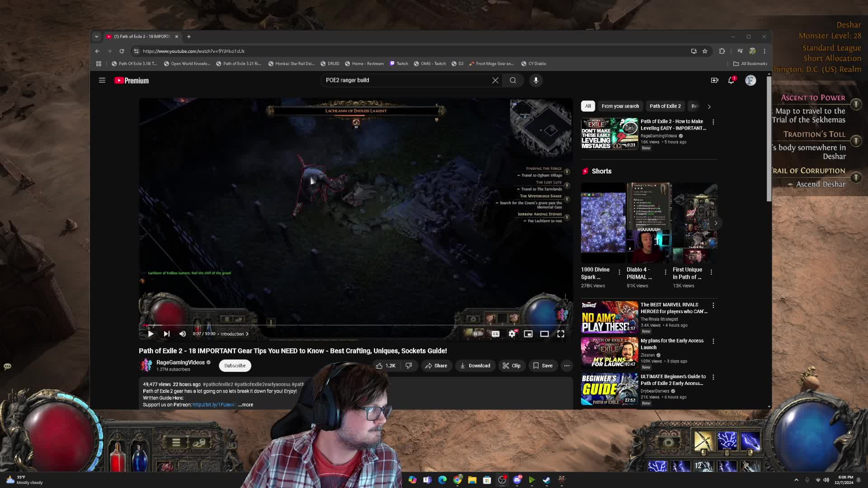Open the taskbar volume control

point(826,480)
